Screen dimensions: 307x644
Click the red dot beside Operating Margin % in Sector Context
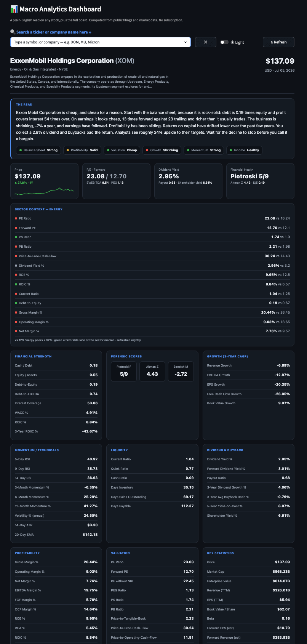pyautogui.click(x=16, y=322)
